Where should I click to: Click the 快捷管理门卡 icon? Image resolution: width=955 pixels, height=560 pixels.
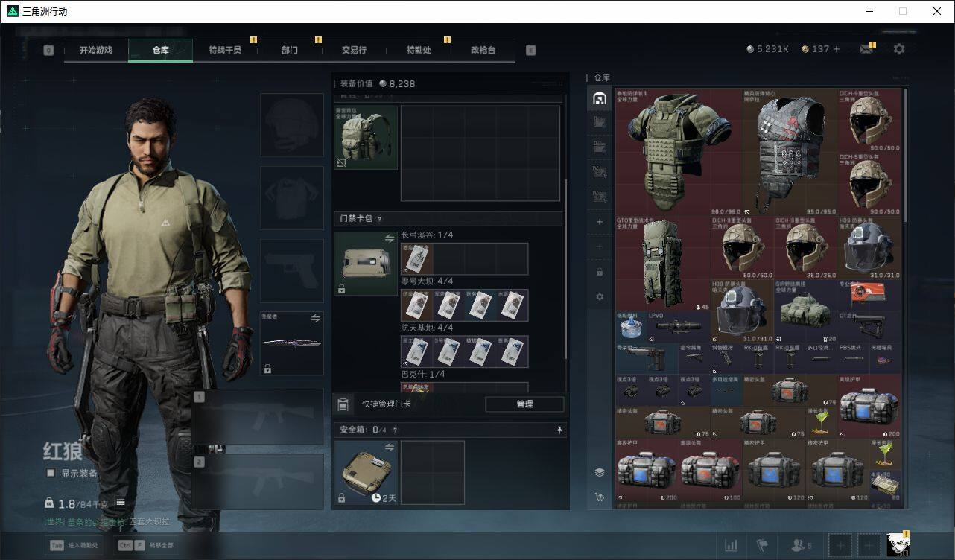343,404
